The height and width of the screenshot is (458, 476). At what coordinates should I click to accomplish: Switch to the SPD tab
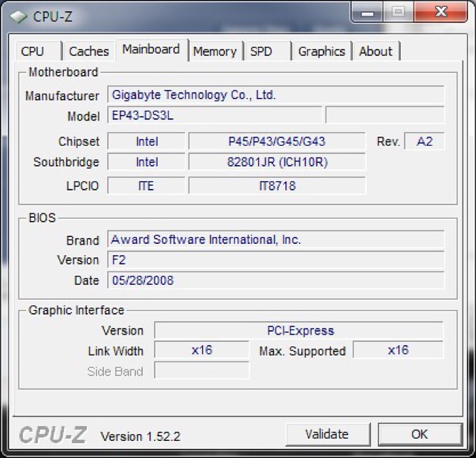pos(267,51)
